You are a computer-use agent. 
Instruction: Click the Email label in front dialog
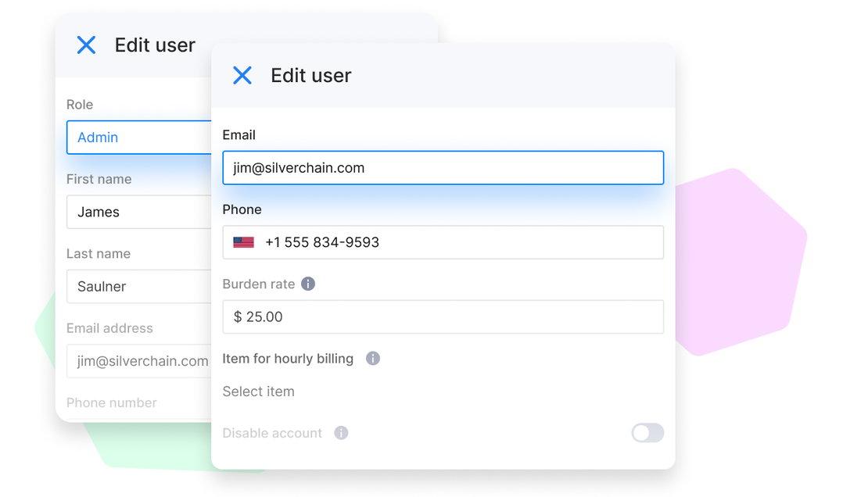point(239,135)
